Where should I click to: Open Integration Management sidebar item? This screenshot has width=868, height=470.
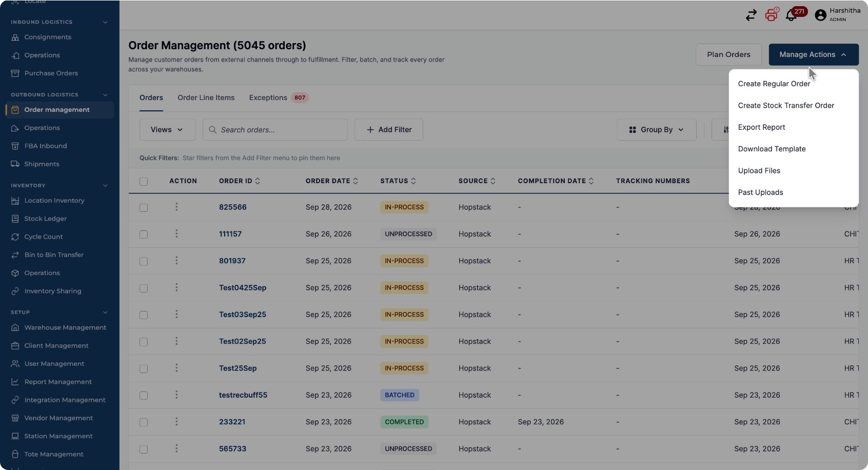(65, 400)
